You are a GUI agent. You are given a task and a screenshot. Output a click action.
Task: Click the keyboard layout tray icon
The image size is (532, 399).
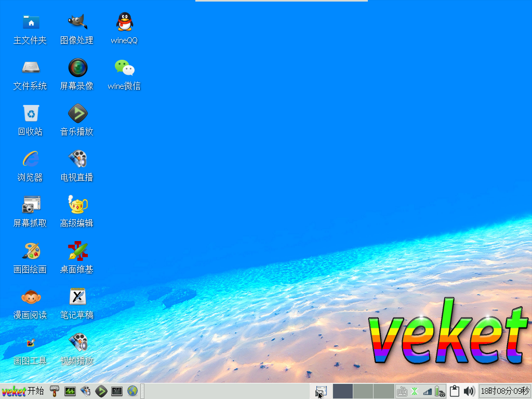pyautogui.click(x=402, y=392)
